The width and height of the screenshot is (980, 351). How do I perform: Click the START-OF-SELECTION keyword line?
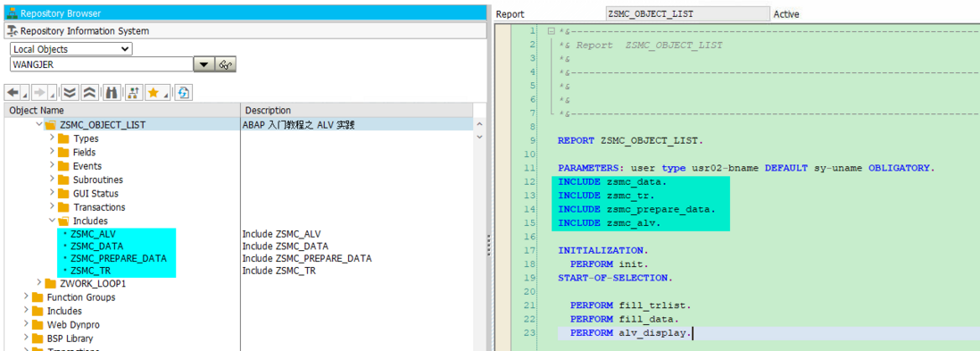[615, 279]
